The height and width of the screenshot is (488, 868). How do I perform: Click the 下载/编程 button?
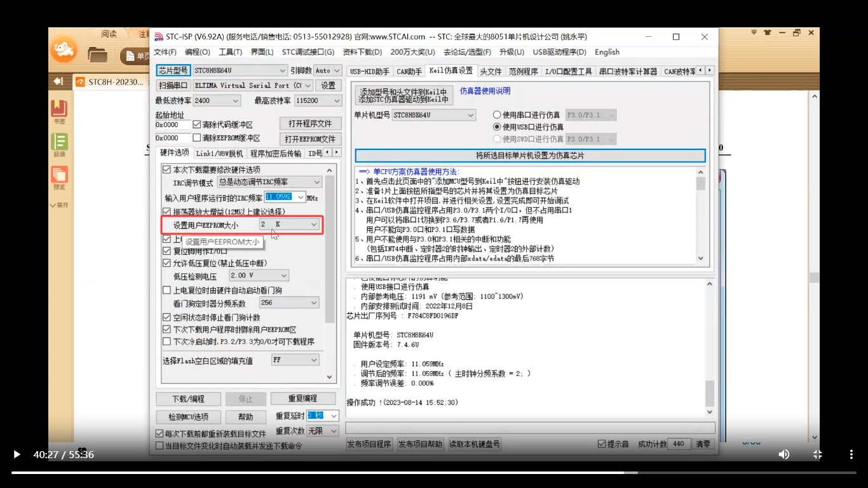(x=187, y=398)
